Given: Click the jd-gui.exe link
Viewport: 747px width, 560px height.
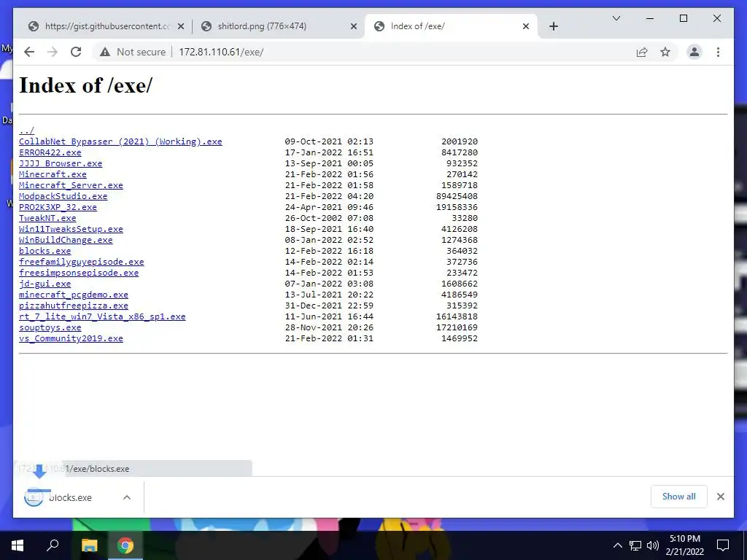Looking at the screenshot, I should tap(44, 284).
